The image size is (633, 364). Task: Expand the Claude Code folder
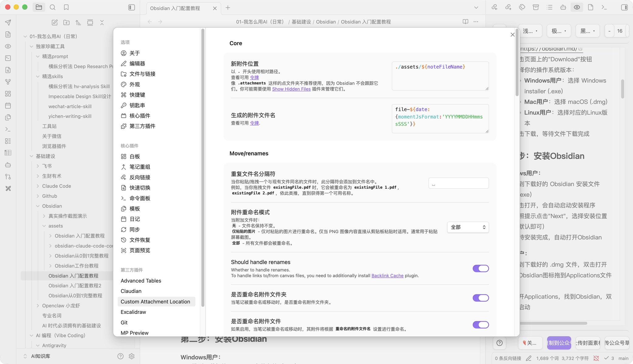[38, 186]
